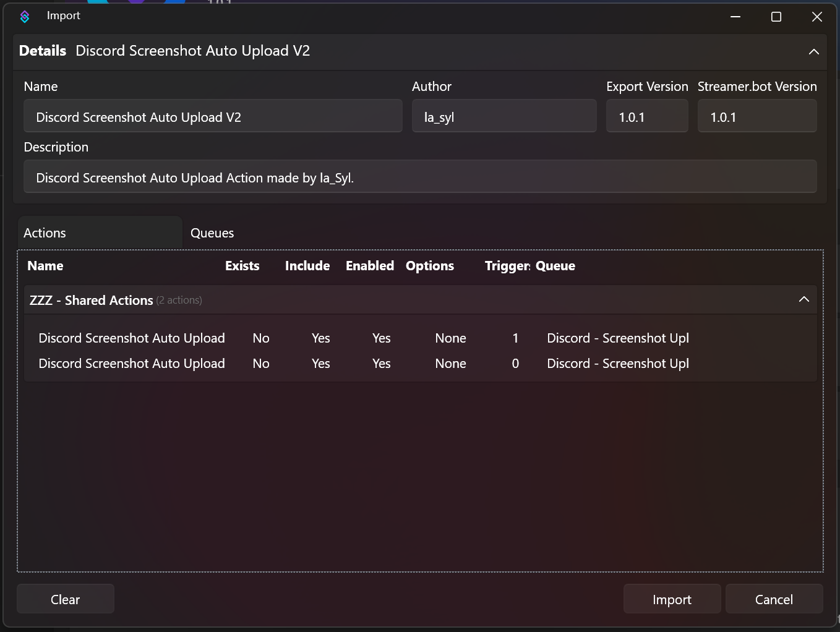The height and width of the screenshot is (632, 840).
Task: Switch to the Queues tab
Action: click(212, 233)
